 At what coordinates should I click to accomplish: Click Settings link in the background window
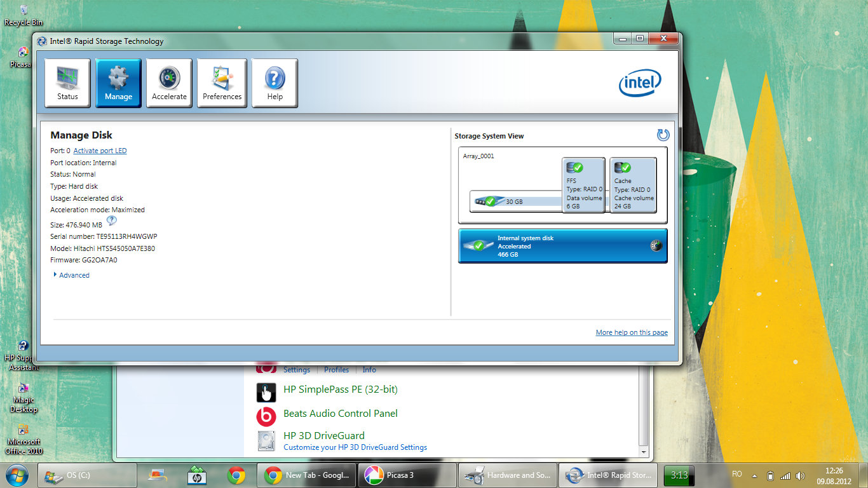tap(297, 370)
